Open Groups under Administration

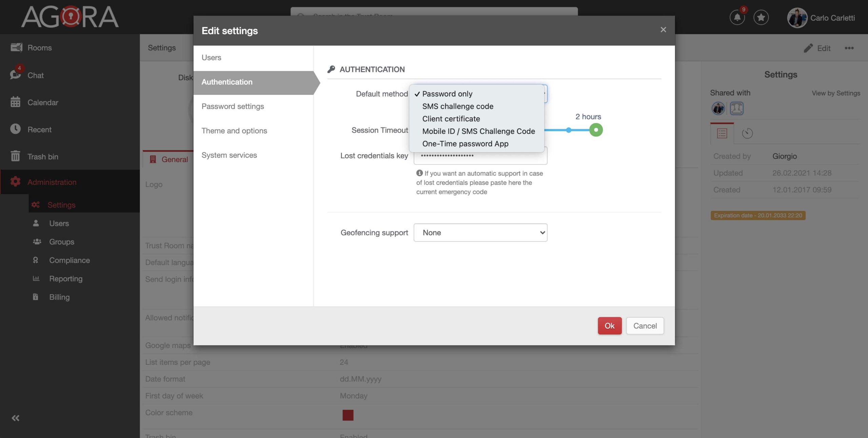click(x=61, y=242)
